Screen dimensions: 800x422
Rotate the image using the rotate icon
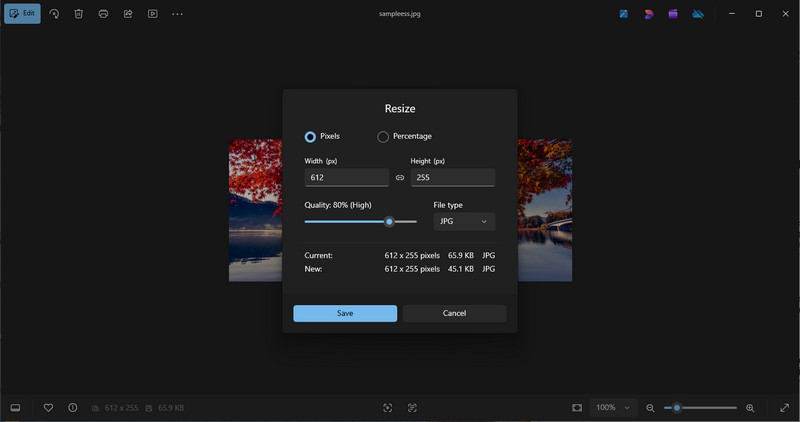pos(54,14)
